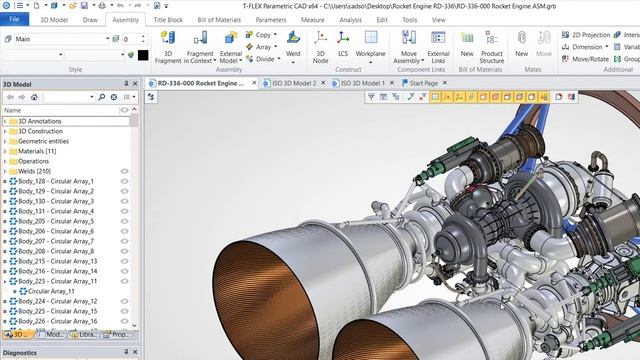Toggle visibility of Body_226 - Circular Array_16
This screenshot has height=360, width=640.
(124, 321)
